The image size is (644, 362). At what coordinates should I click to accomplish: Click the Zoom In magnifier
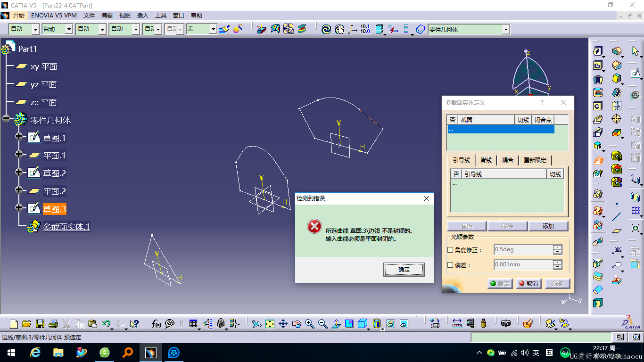click(309, 324)
